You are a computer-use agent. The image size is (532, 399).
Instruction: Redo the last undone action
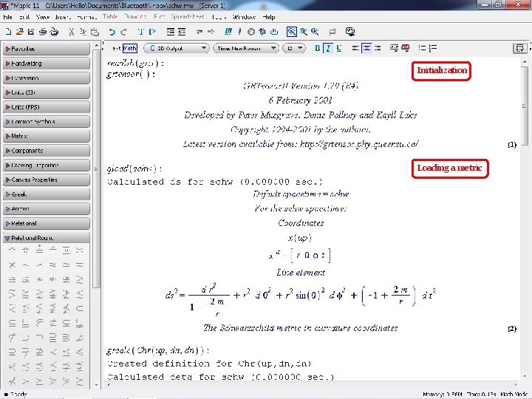[x=124, y=32]
